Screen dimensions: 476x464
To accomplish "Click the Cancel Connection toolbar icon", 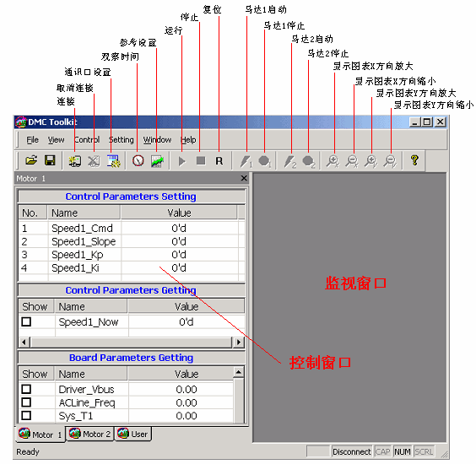I will (94, 161).
